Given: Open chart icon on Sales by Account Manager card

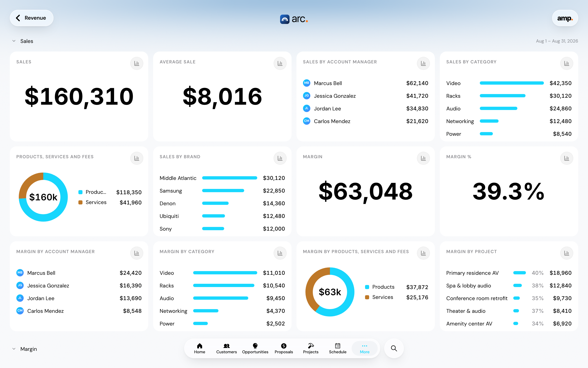Looking at the screenshot, I should pos(423,63).
